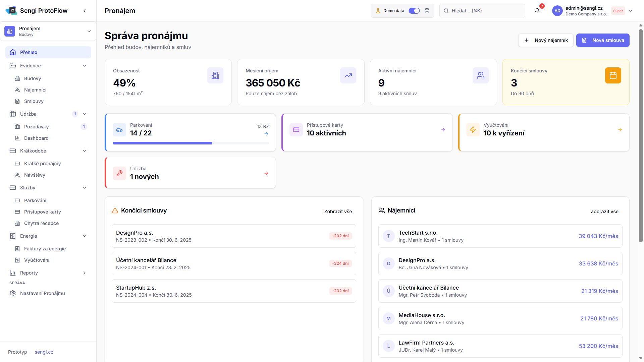Click the lightning icon in Vyúčtování card
The height and width of the screenshot is (362, 644).
click(x=473, y=130)
